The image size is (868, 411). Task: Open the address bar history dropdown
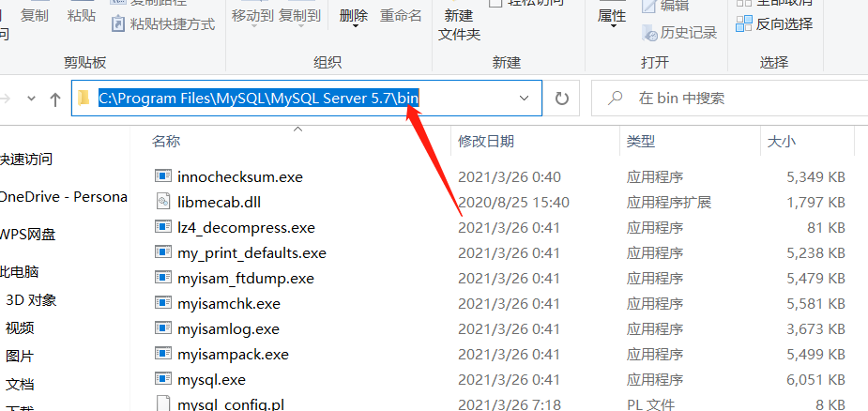525,99
